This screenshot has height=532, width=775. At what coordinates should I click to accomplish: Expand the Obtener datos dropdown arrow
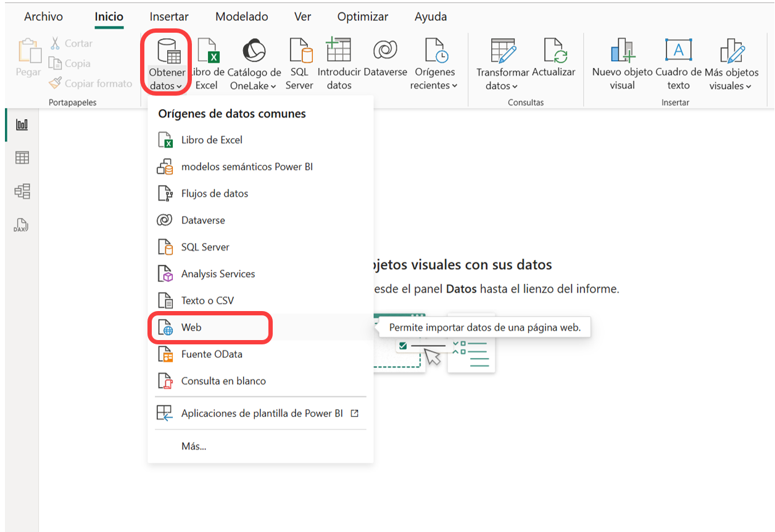pos(178,86)
